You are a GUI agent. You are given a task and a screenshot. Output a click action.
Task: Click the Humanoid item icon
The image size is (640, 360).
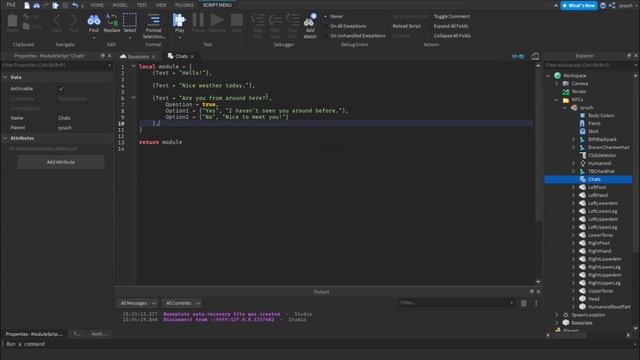582,163
